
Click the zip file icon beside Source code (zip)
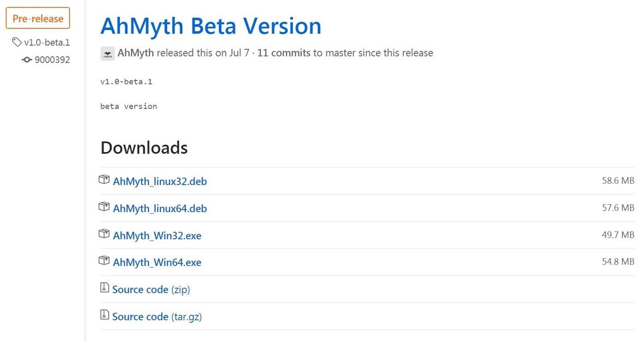[104, 287]
